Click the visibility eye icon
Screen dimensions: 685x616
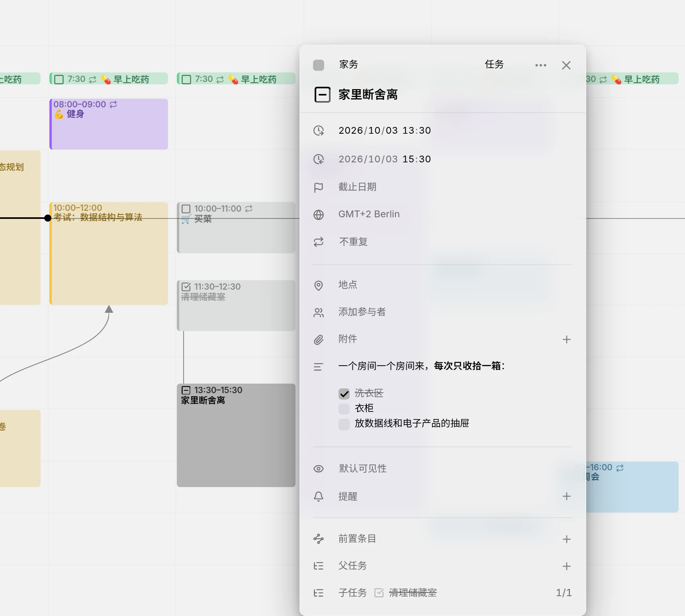coord(319,469)
